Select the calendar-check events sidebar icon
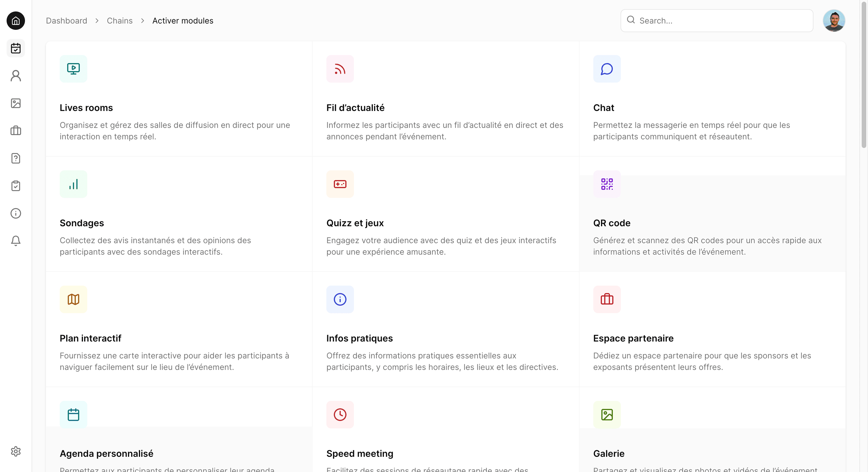 coord(15,48)
